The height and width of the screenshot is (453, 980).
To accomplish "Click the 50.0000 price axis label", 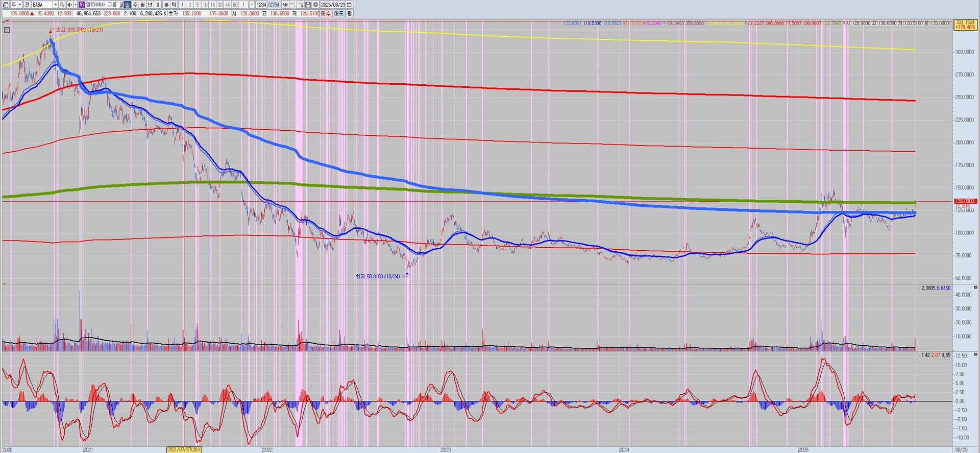I will tap(963, 278).
